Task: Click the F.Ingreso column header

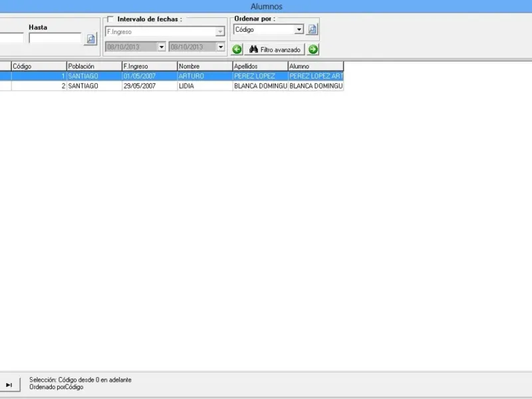Action: coord(150,66)
